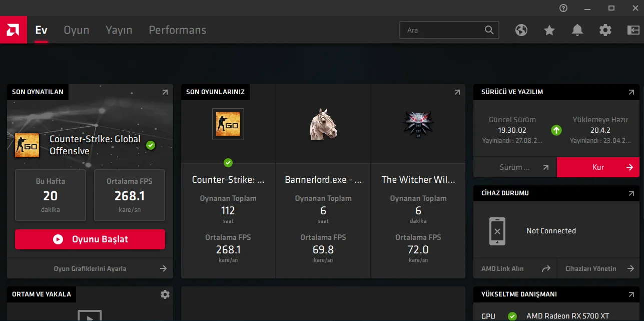Select Counter-Strike recent game title
Image resolution: width=644 pixels, height=321 pixels.
[228, 179]
